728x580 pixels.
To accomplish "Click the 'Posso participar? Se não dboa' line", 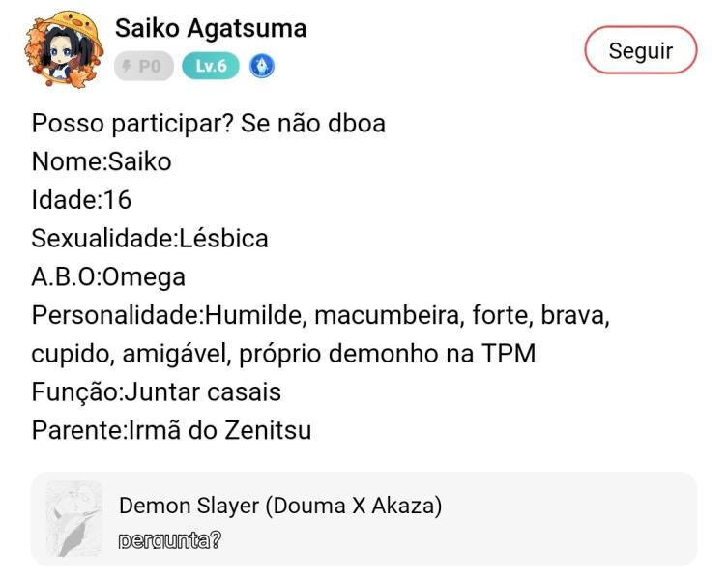I will pyautogui.click(x=208, y=124).
